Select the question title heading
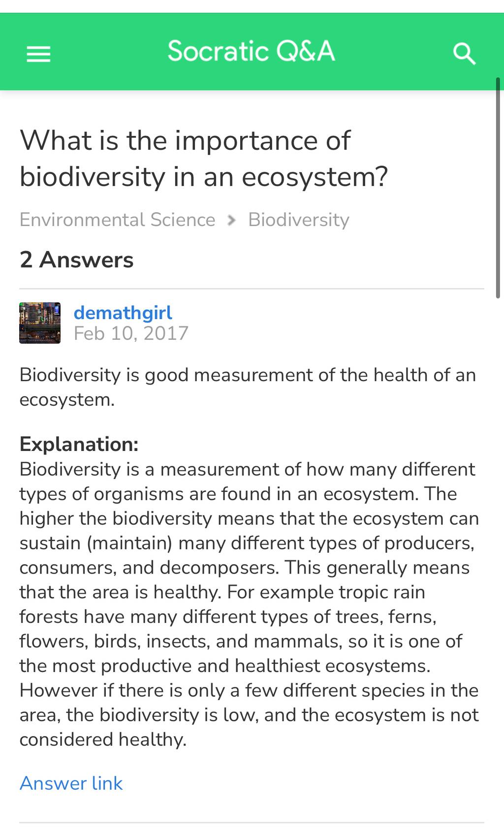504x836 pixels. pyautogui.click(x=204, y=159)
